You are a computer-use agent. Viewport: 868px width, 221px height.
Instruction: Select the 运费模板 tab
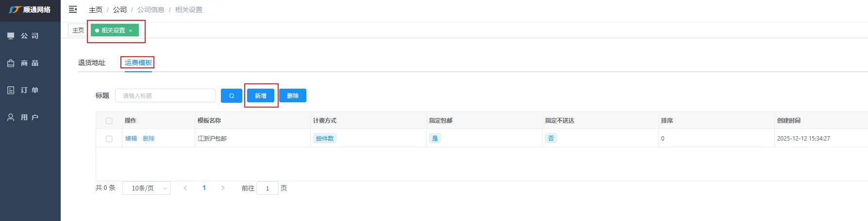coord(138,63)
